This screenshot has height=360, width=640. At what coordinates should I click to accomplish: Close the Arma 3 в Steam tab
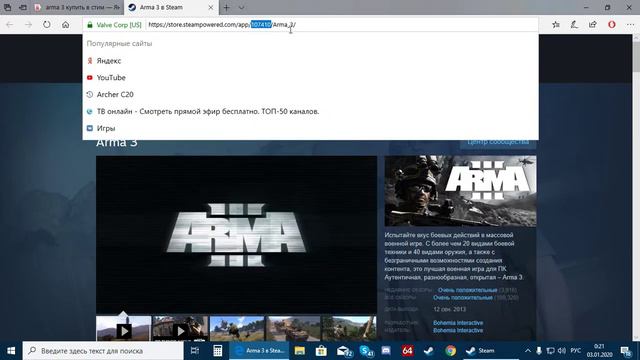(211, 7)
